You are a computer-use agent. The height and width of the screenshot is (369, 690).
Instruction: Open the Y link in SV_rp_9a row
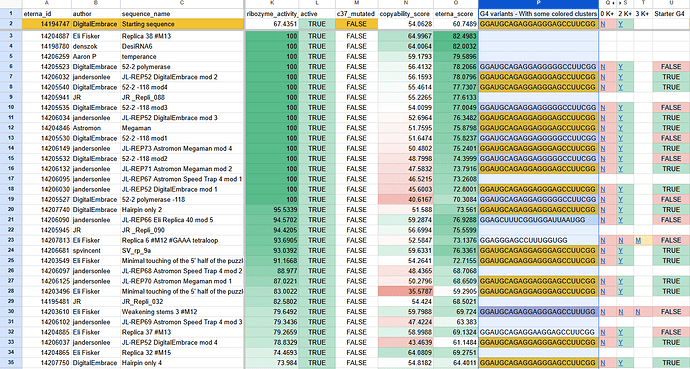(620, 251)
